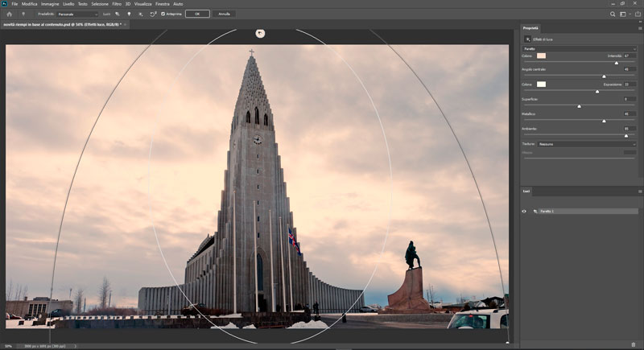Click the Ambiente slider handle
This screenshot has width=644, height=350.
[626, 135]
